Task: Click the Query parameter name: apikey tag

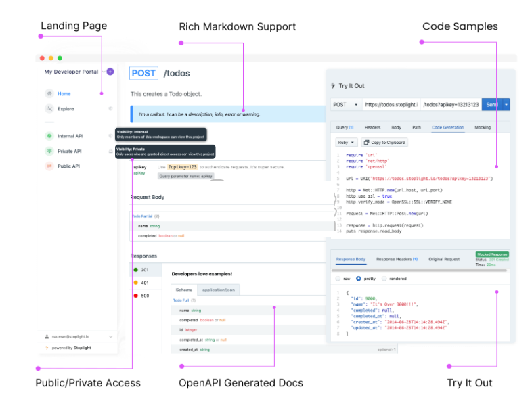Action: (x=186, y=176)
